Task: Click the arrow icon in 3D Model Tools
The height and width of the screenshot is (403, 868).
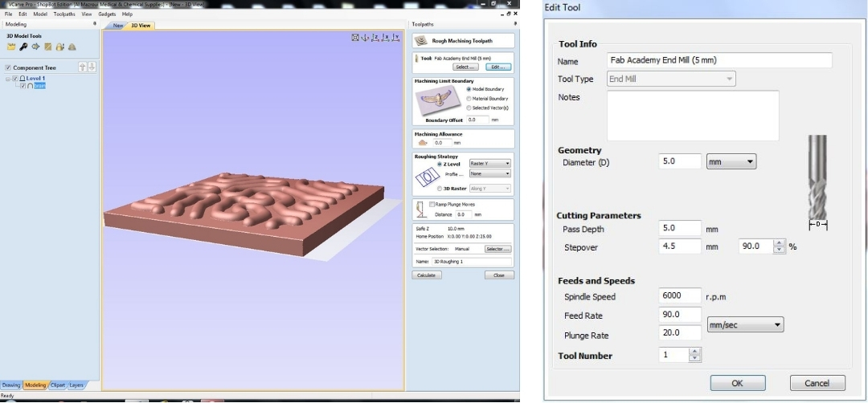Action: coord(35,47)
